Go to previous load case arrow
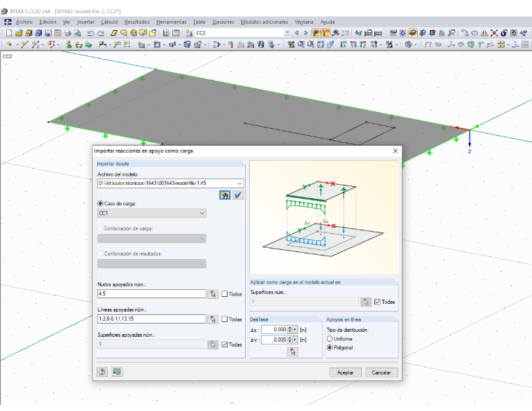532x411 pixels. click(297, 33)
